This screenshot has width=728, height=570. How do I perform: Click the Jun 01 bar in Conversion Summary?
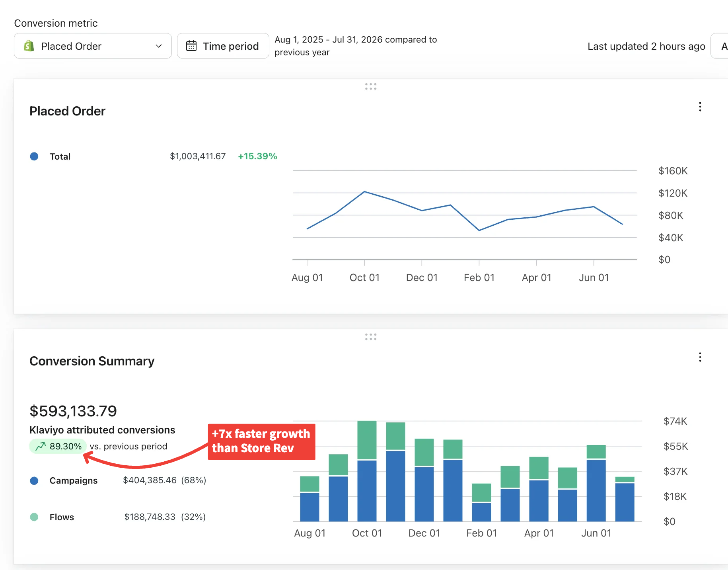[x=596, y=483]
